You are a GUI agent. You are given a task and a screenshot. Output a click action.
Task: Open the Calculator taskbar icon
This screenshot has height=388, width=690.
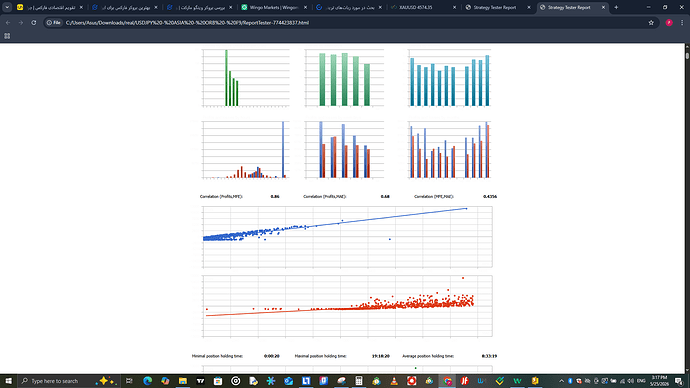[359, 381]
